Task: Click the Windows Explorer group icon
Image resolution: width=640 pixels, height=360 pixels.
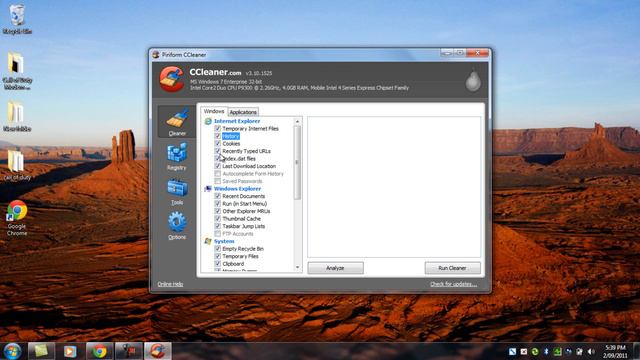Action: coord(208,189)
